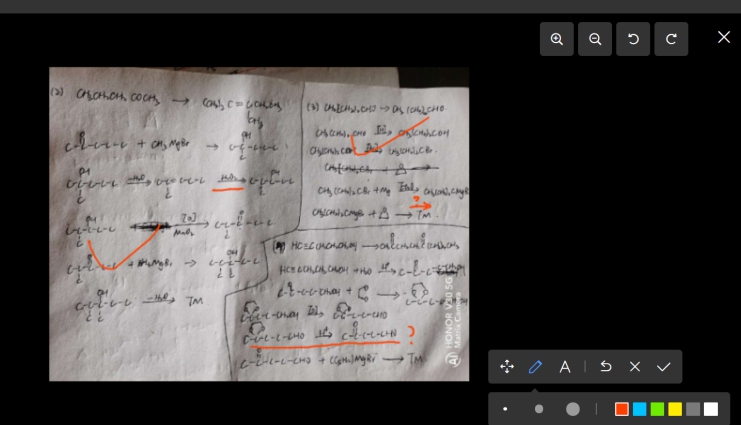This screenshot has height=425, width=741.
Task: Confirm annotations with the checkmark
Action: point(663,367)
